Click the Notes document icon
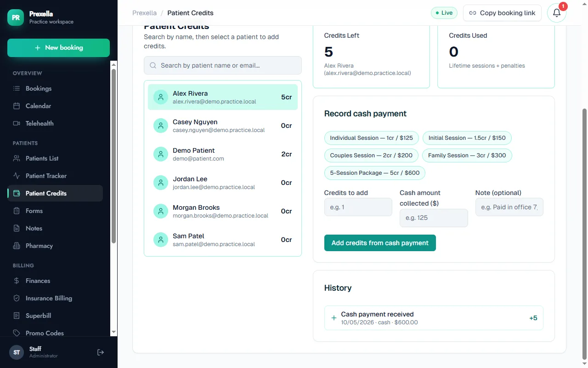 click(17, 228)
